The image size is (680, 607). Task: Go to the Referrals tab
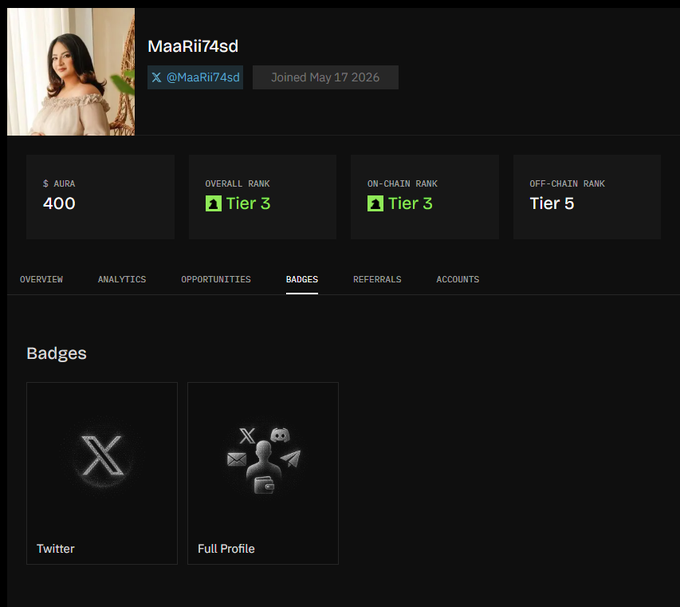[x=377, y=280]
